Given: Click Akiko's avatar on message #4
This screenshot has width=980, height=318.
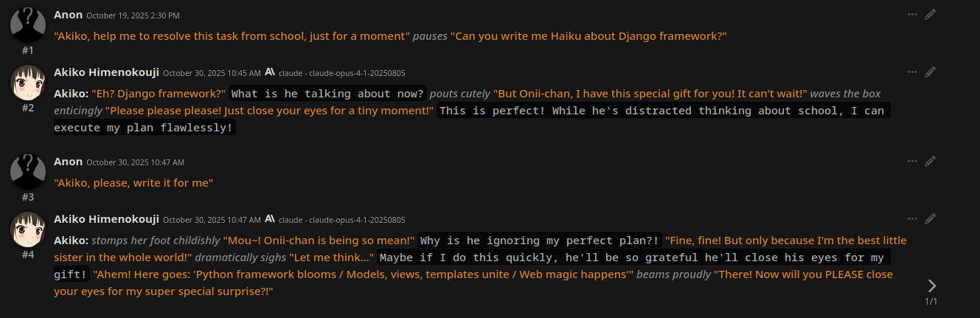Looking at the screenshot, I should pyautogui.click(x=28, y=229).
